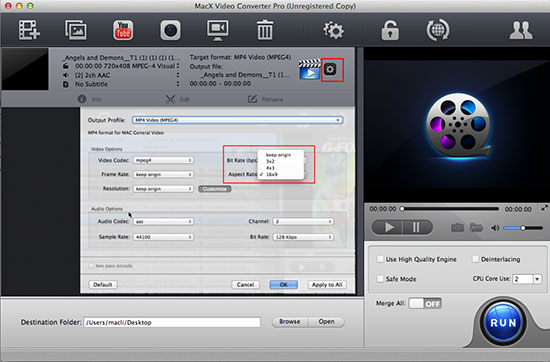Screen dimensions: 550x362
Task: Open the Output Profile dropdown
Action: pyautogui.click(x=237, y=120)
